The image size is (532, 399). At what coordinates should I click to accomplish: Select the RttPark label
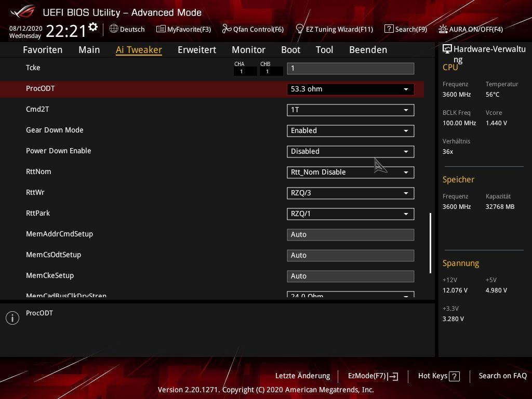click(38, 213)
